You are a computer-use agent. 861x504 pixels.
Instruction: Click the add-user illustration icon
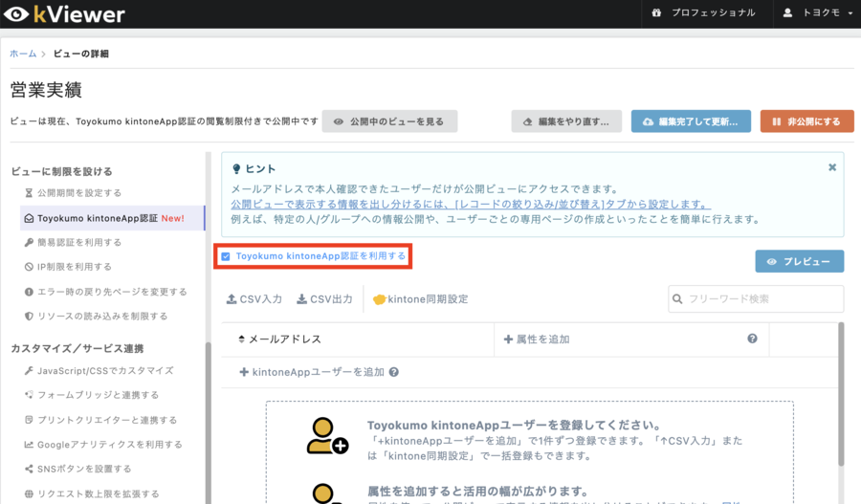point(327,436)
